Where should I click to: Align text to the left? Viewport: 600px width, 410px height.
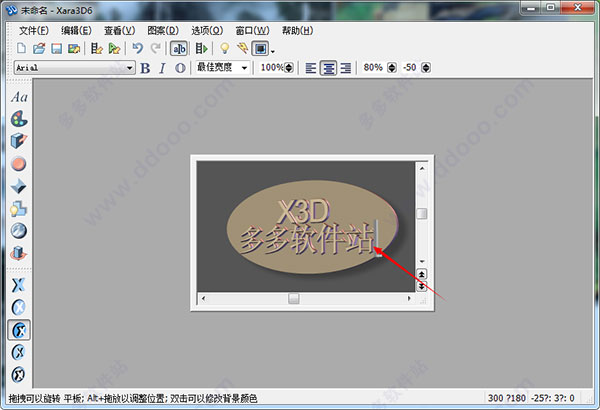tap(311, 68)
